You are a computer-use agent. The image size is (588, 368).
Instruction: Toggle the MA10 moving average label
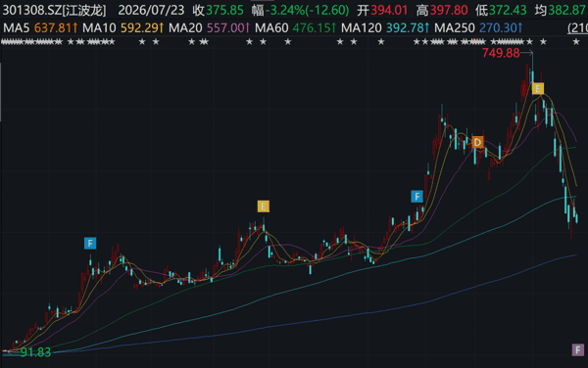(x=99, y=27)
